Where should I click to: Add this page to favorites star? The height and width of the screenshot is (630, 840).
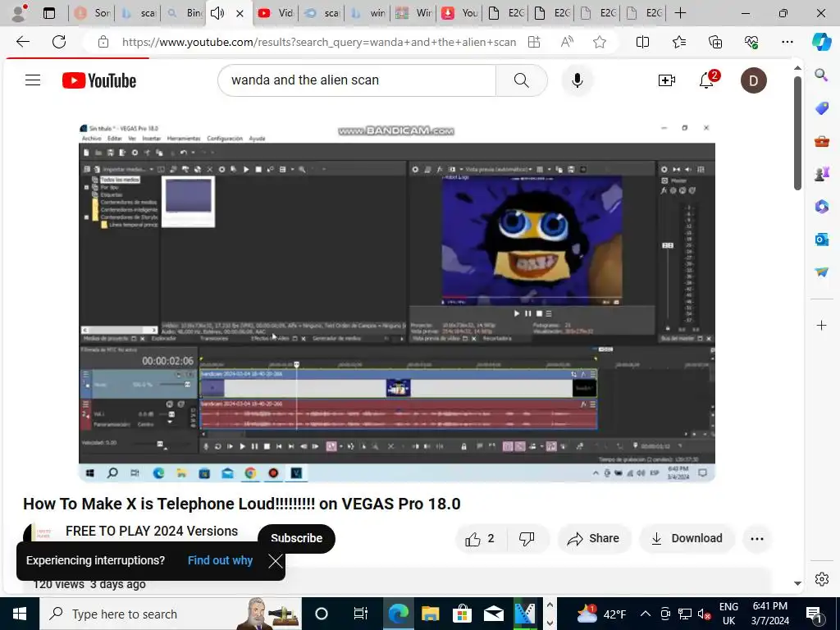(x=600, y=42)
